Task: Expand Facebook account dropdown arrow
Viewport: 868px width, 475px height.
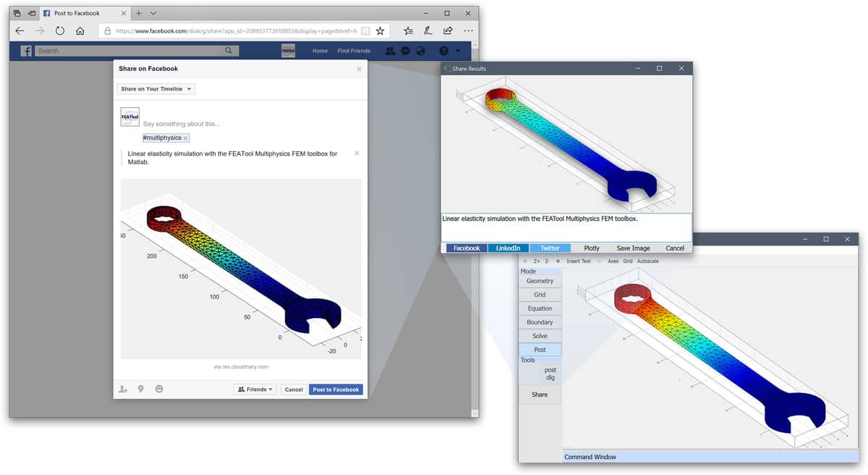Action: [x=458, y=51]
